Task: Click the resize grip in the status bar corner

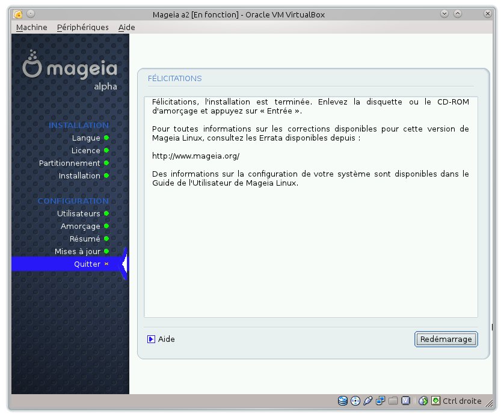Action: pos(489,403)
